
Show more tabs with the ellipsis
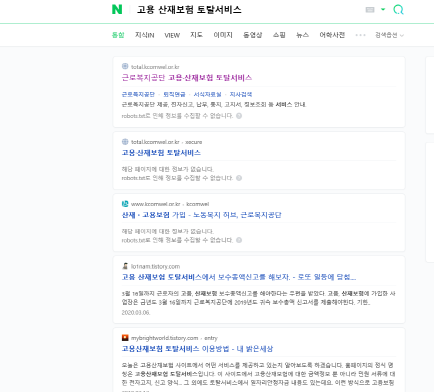(360, 35)
